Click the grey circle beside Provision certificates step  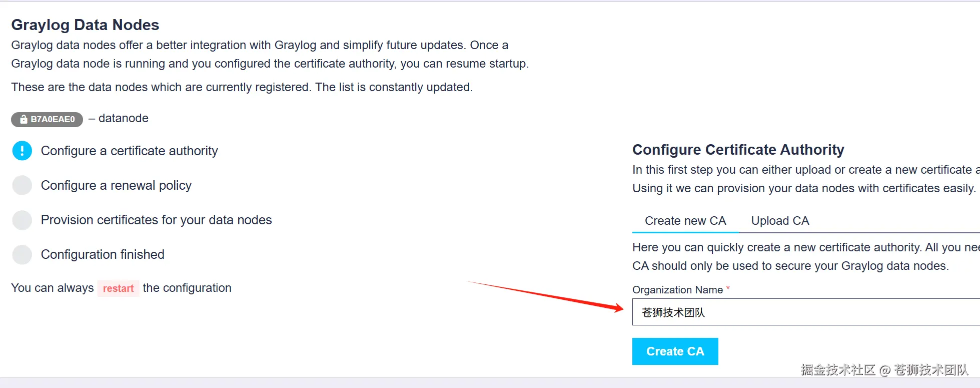coord(22,220)
